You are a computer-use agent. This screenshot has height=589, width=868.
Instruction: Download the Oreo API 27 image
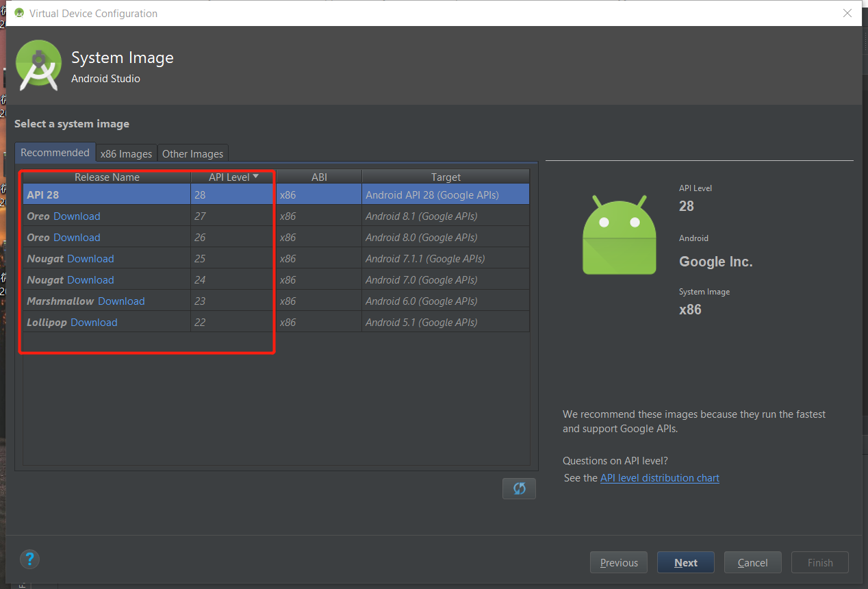click(77, 216)
